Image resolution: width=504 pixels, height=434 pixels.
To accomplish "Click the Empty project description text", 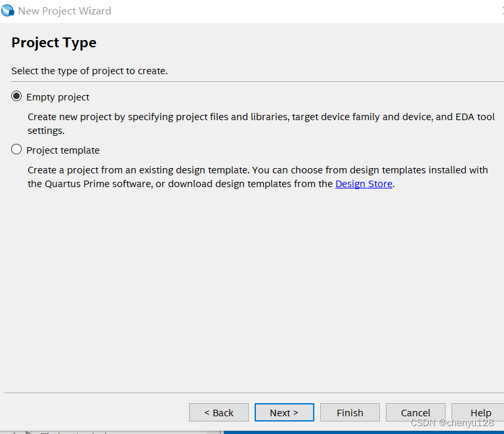I will coord(261,123).
